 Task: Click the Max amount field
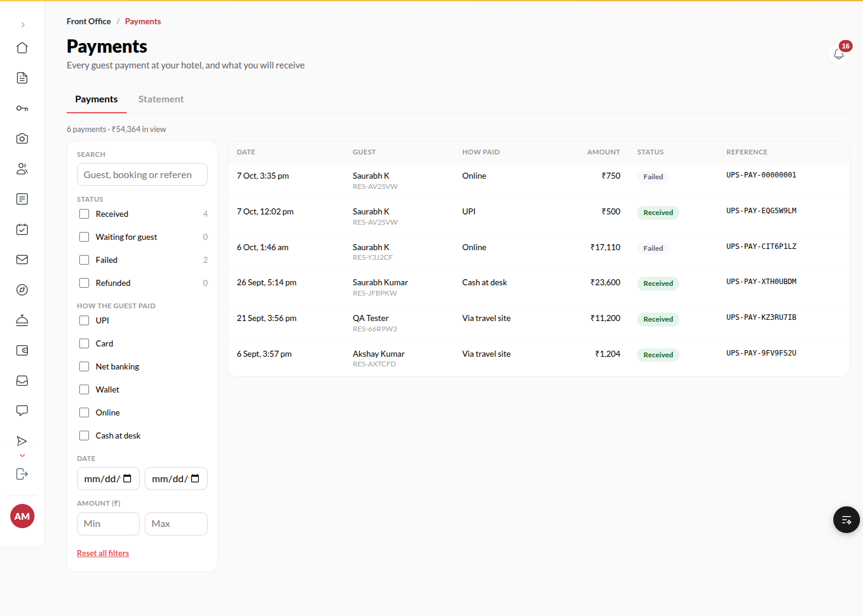[x=176, y=524]
